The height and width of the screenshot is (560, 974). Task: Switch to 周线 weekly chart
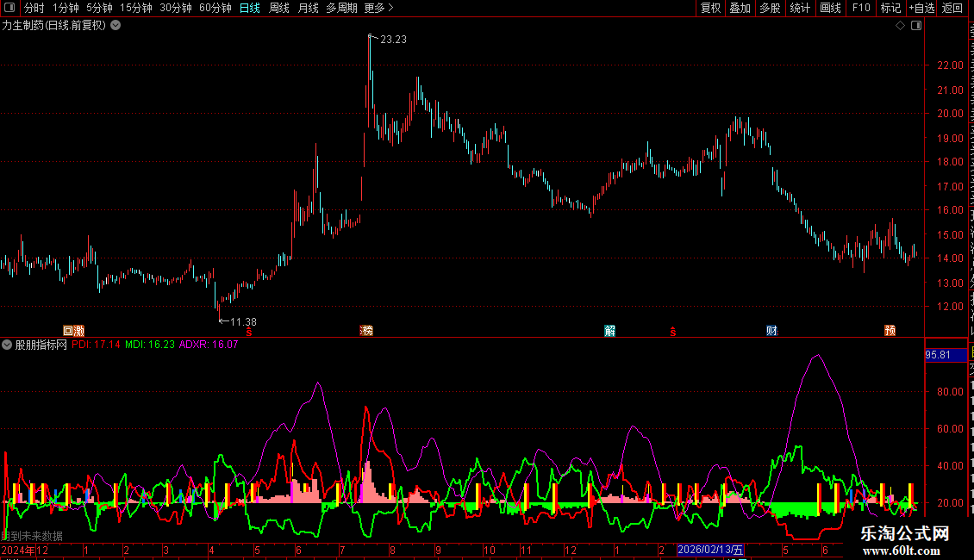[x=279, y=8]
